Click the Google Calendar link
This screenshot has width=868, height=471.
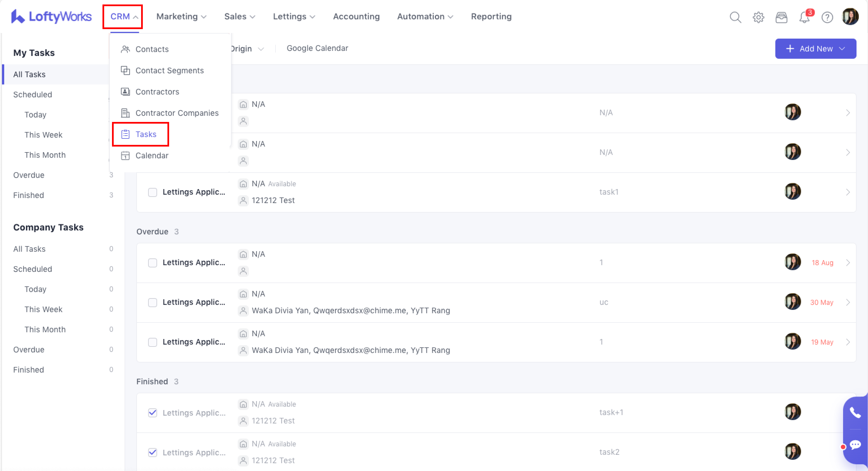317,48
